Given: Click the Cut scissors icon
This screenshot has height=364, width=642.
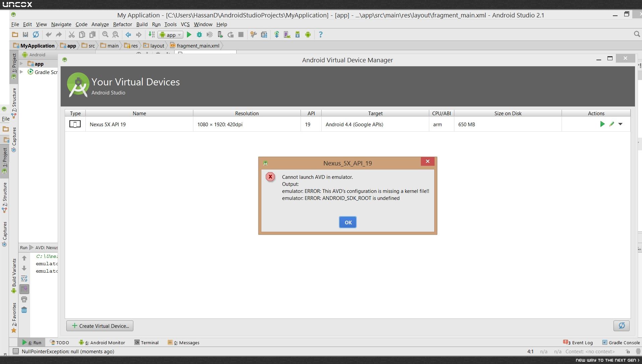Looking at the screenshot, I should 71,34.
